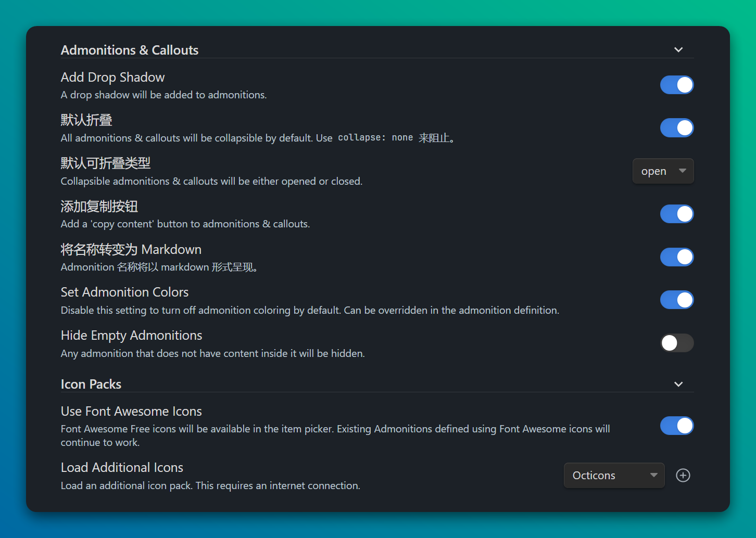756x538 pixels.
Task: Click the 默认可折叠类型 setting label
Action: pyautogui.click(x=106, y=163)
